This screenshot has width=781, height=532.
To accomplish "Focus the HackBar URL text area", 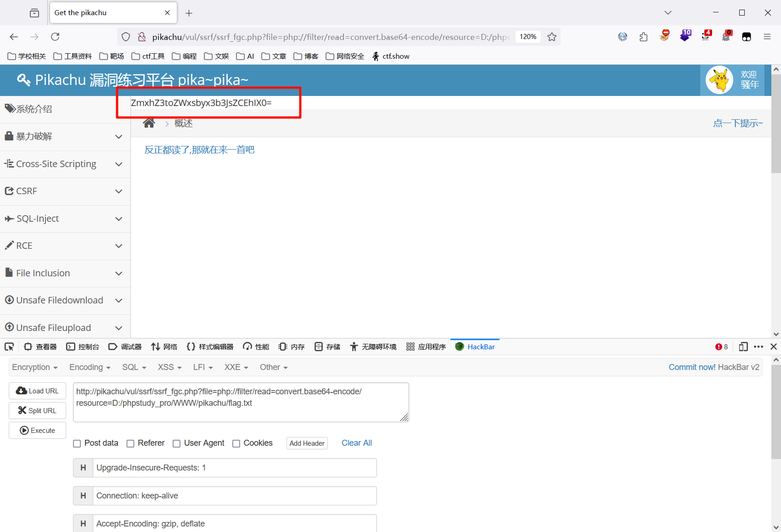I will click(241, 402).
